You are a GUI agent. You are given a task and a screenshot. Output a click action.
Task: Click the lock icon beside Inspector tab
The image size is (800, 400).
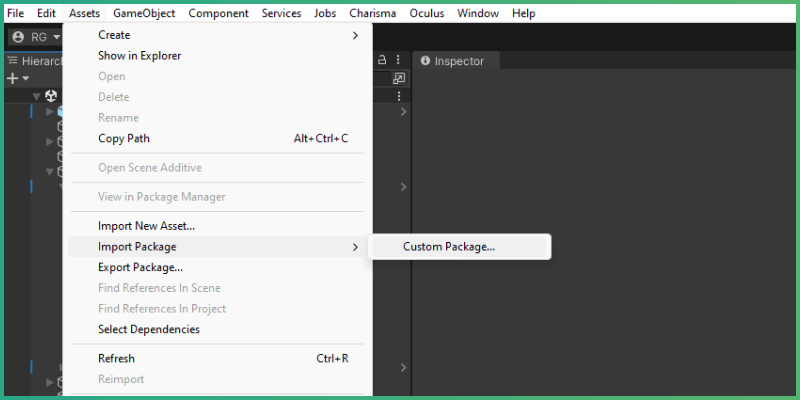(x=382, y=61)
